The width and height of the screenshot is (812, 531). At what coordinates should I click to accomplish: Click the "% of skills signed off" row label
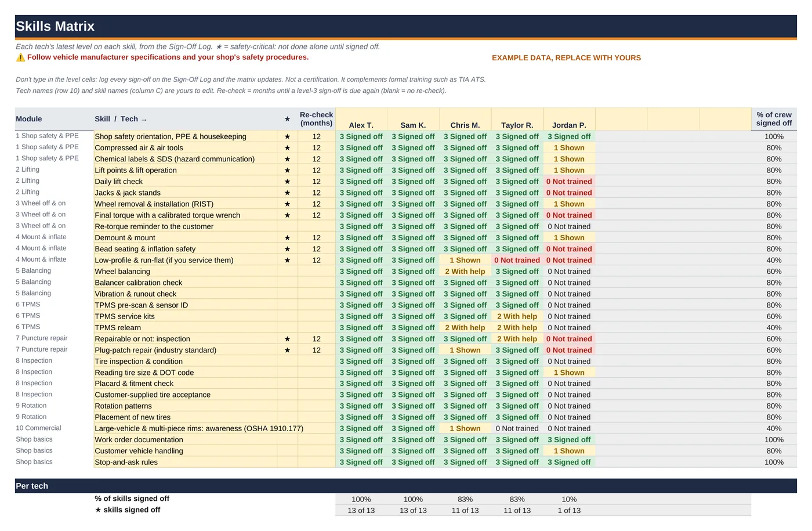(x=132, y=499)
